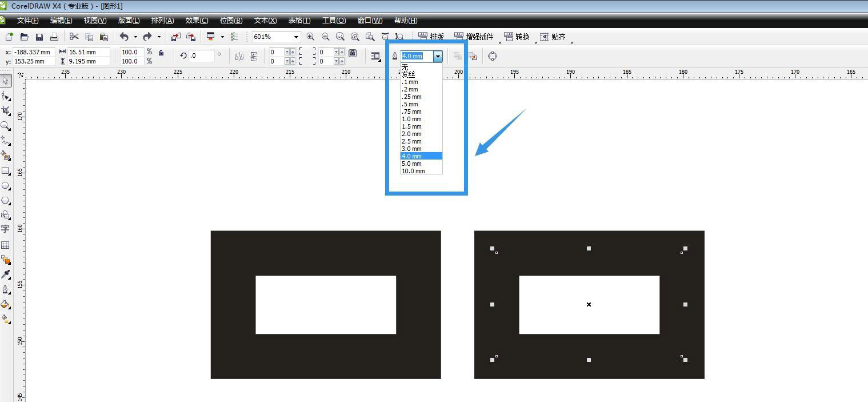Select the Table tool in toolbox
868x402 pixels.
tap(6, 245)
